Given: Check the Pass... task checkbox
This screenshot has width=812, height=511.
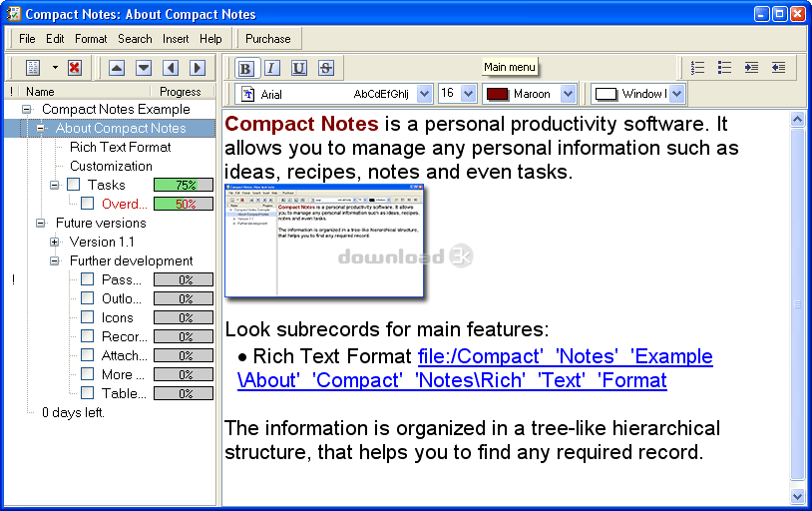Looking at the screenshot, I should click(x=88, y=279).
